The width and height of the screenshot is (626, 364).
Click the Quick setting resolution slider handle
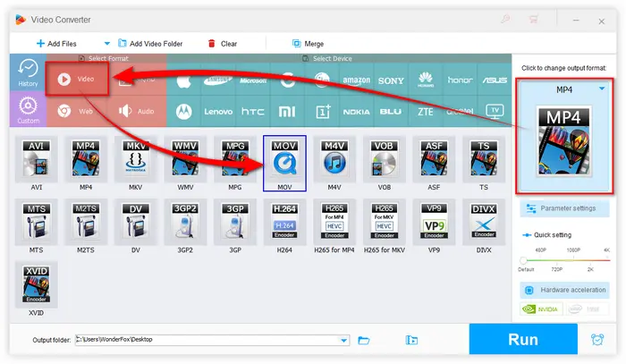click(523, 260)
